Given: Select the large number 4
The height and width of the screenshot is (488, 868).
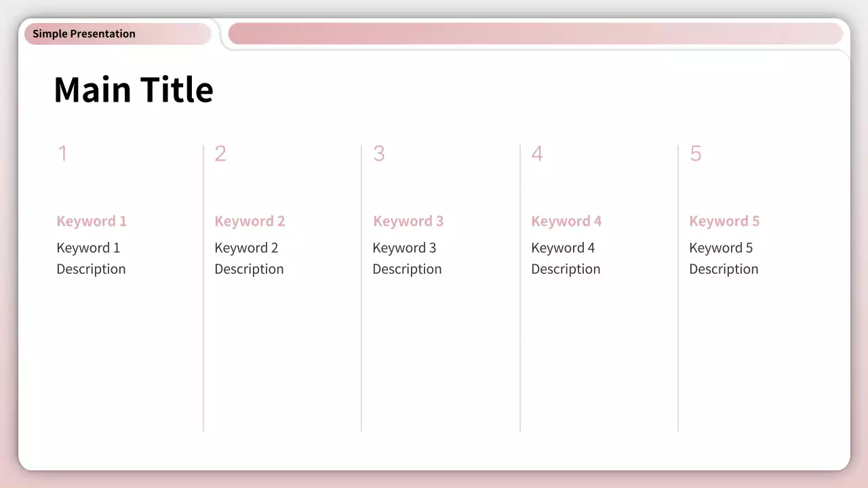Looking at the screenshot, I should [537, 154].
